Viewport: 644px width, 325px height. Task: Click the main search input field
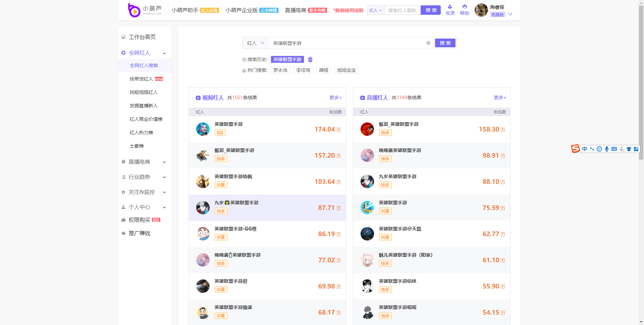[345, 43]
